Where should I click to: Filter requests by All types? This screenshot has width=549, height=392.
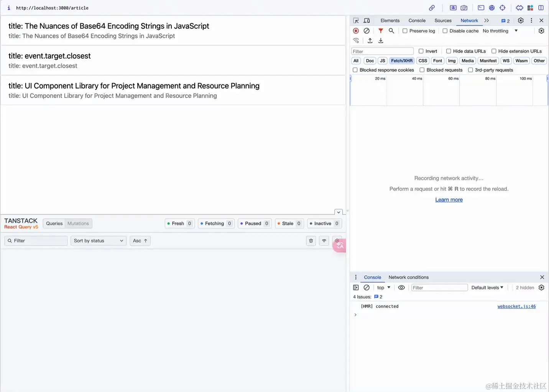[x=356, y=61]
